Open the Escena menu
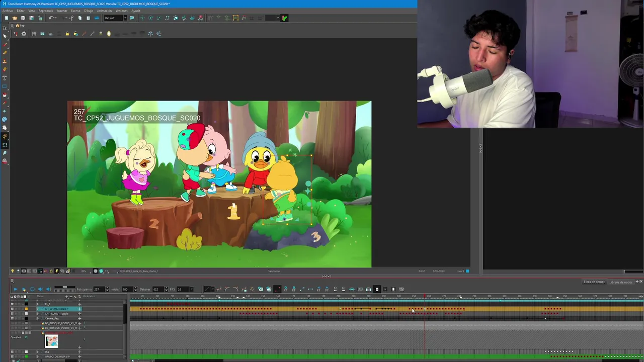 click(x=75, y=11)
